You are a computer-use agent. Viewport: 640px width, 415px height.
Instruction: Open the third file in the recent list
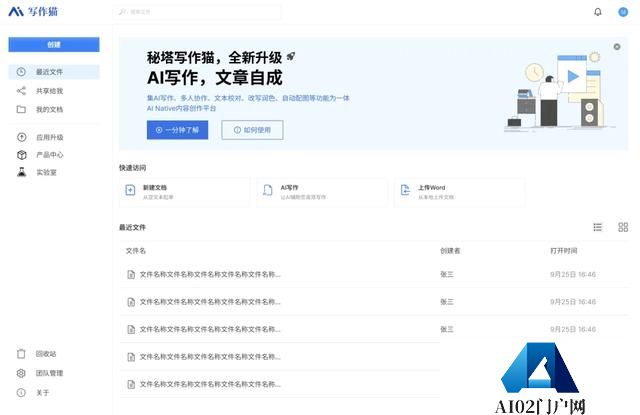pos(210,329)
